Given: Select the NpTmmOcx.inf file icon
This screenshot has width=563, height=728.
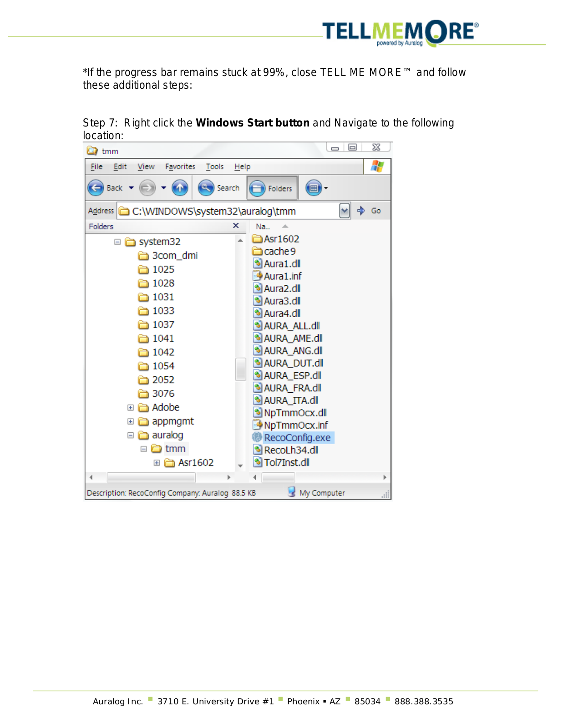Looking at the screenshot, I should 258,425.
